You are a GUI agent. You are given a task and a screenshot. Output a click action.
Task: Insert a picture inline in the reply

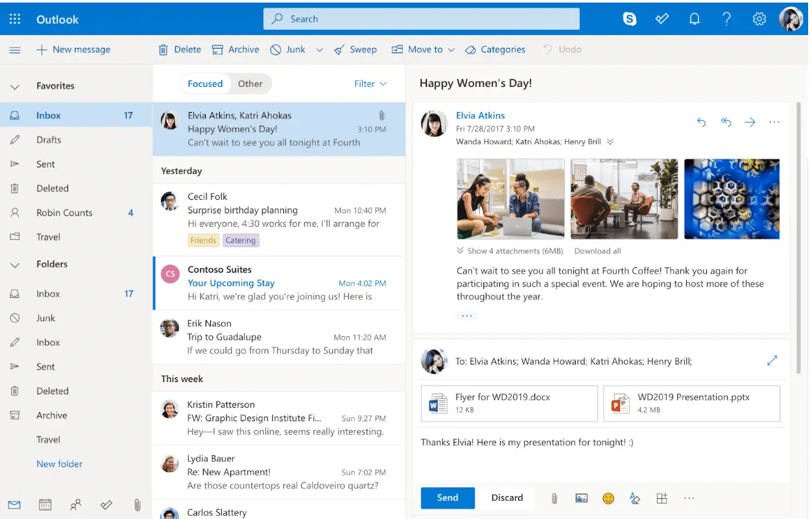tap(581, 498)
